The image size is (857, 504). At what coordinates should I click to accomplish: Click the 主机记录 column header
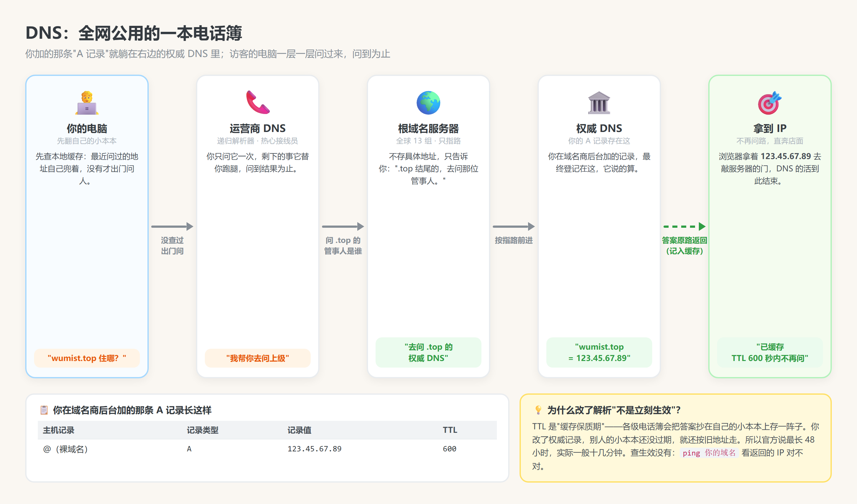pyautogui.click(x=59, y=430)
